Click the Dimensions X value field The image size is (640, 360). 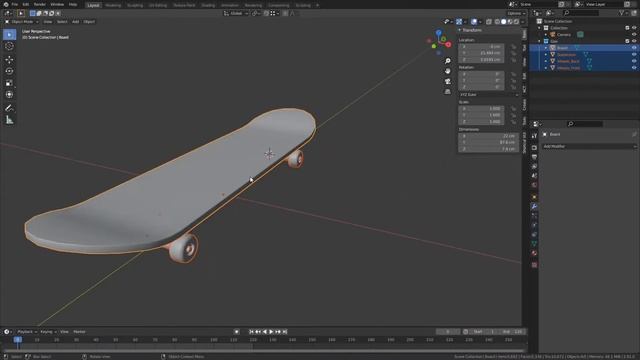[x=488, y=136]
